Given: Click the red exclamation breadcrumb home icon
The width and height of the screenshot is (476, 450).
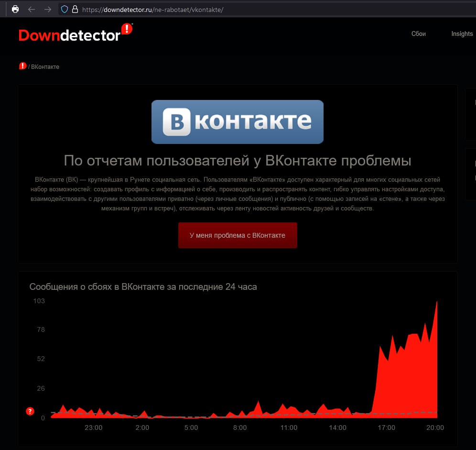Looking at the screenshot, I should pos(22,66).
